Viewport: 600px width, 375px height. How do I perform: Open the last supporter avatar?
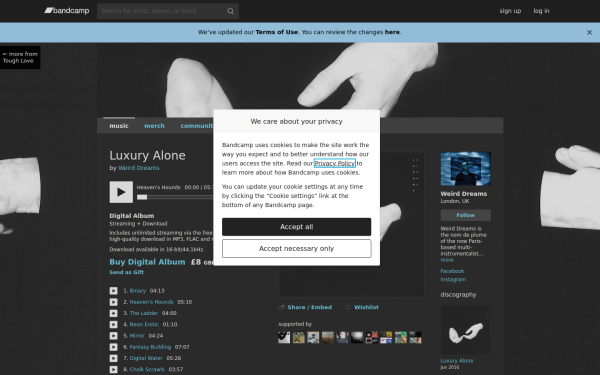(x=415, y=338)
